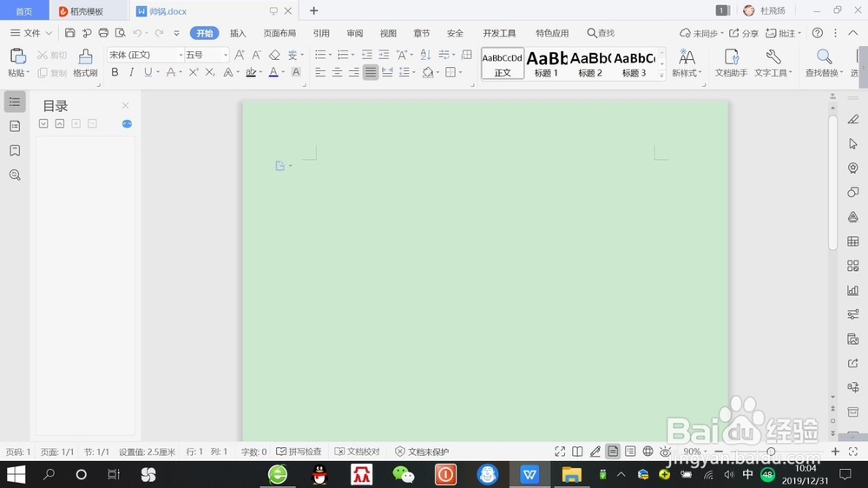This screenshot has height=488, width=868.
Task: Switch to web layout globe icon
Action: 648,452
